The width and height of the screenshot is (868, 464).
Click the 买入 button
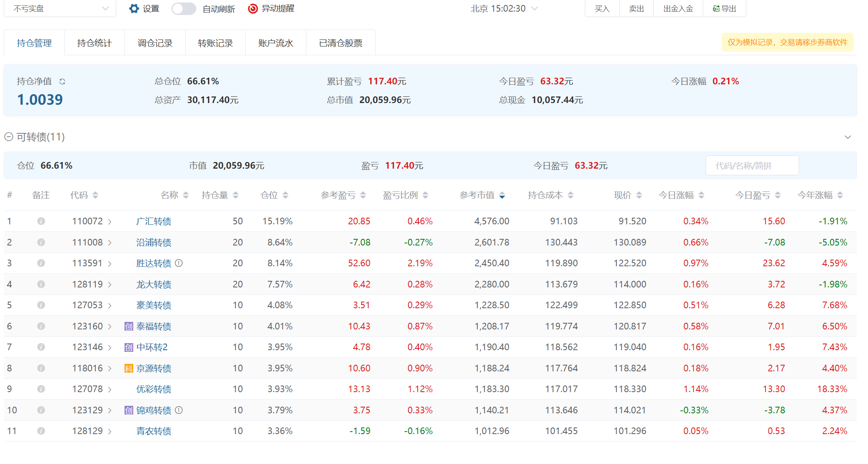pyautogui.click(x=602, y=9)
